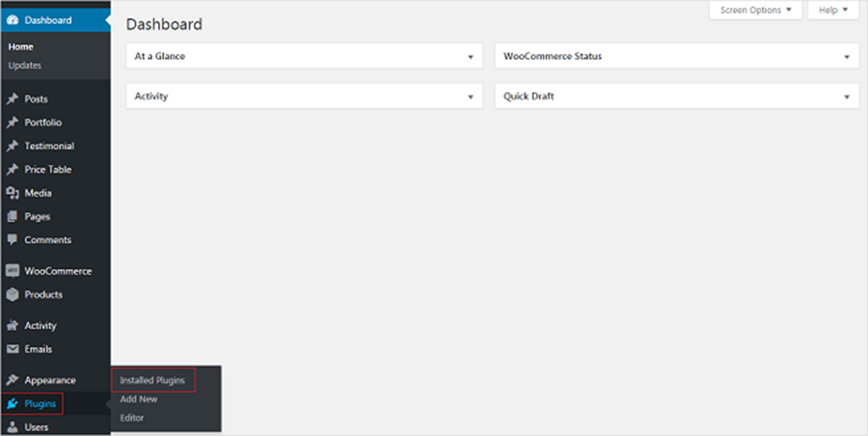Click the Products box icon

pos(13,295)
